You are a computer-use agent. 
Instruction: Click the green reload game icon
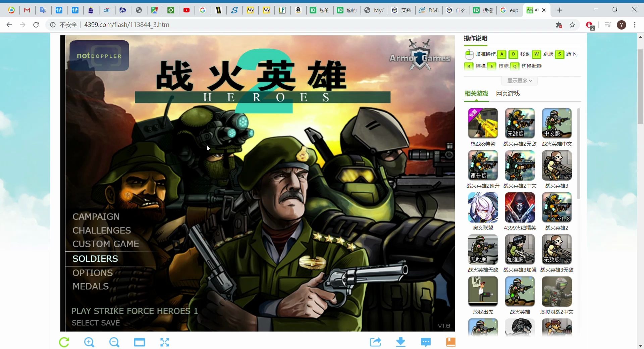[x=64, y=342]
